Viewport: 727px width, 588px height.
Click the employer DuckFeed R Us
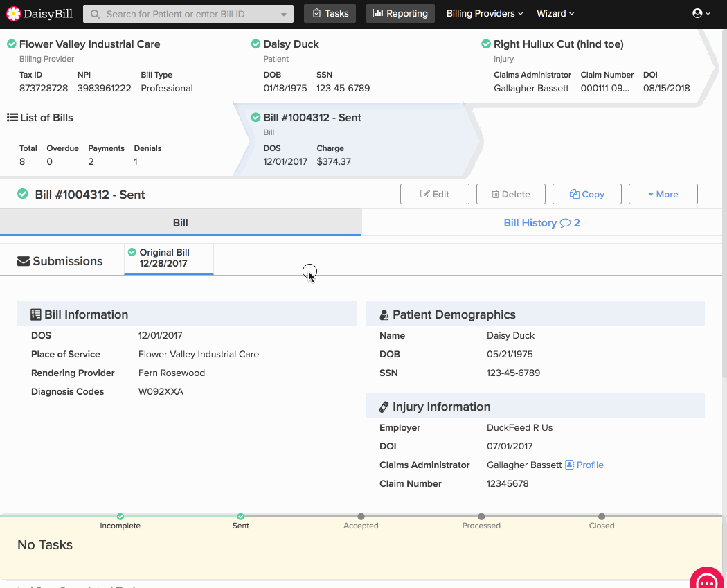[x=519, y=427]
